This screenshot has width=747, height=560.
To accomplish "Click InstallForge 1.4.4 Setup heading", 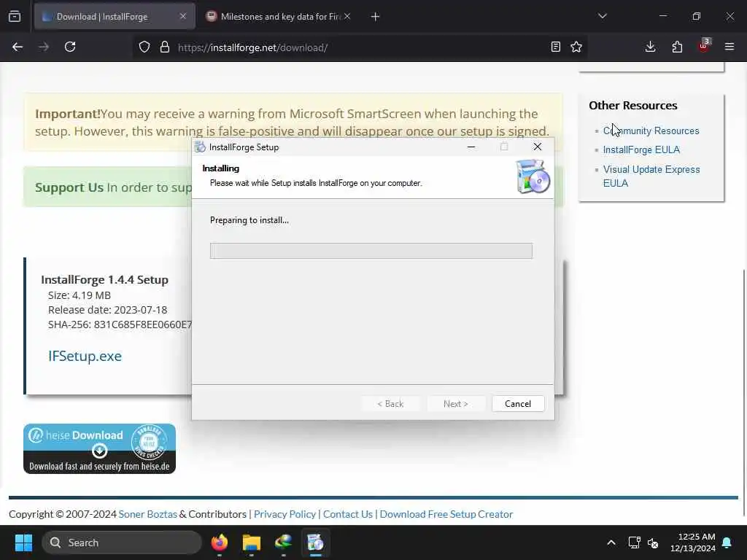I will pyautogui.click(x=105, y=279).
